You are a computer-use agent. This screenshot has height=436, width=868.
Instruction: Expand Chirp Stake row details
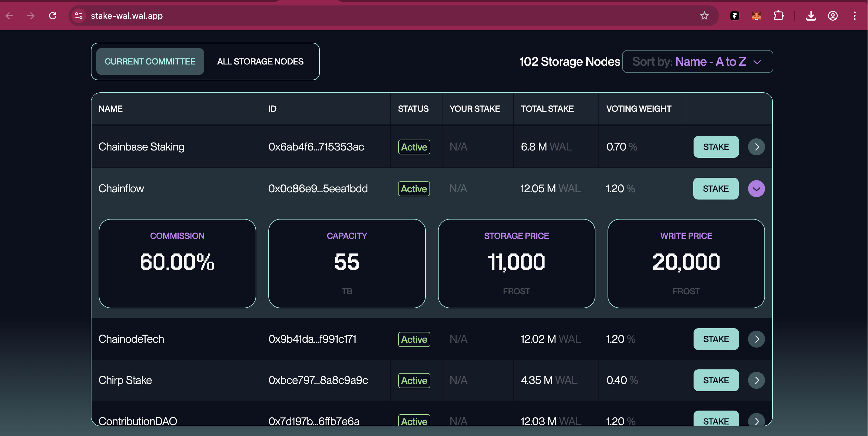click(756, 380)
